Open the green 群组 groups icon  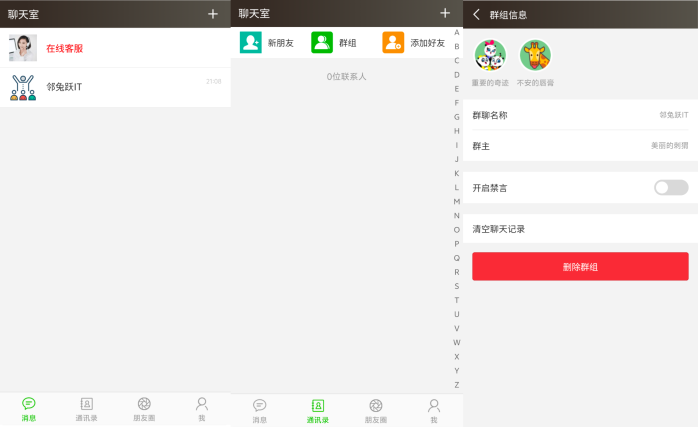(x=322, y=43)
